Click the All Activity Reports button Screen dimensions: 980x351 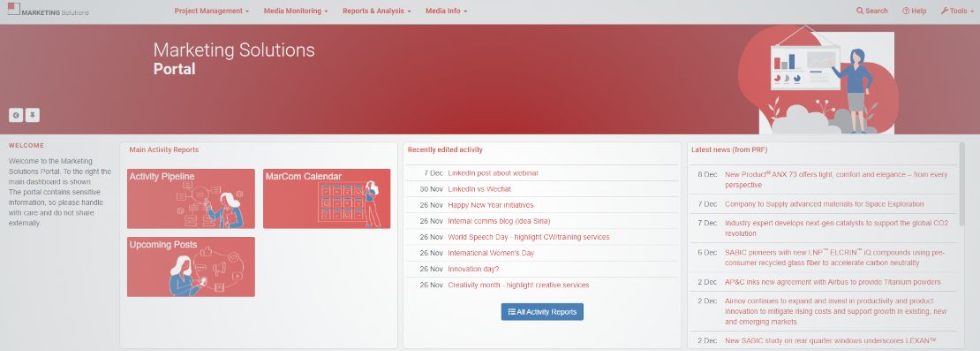point(542,311)
